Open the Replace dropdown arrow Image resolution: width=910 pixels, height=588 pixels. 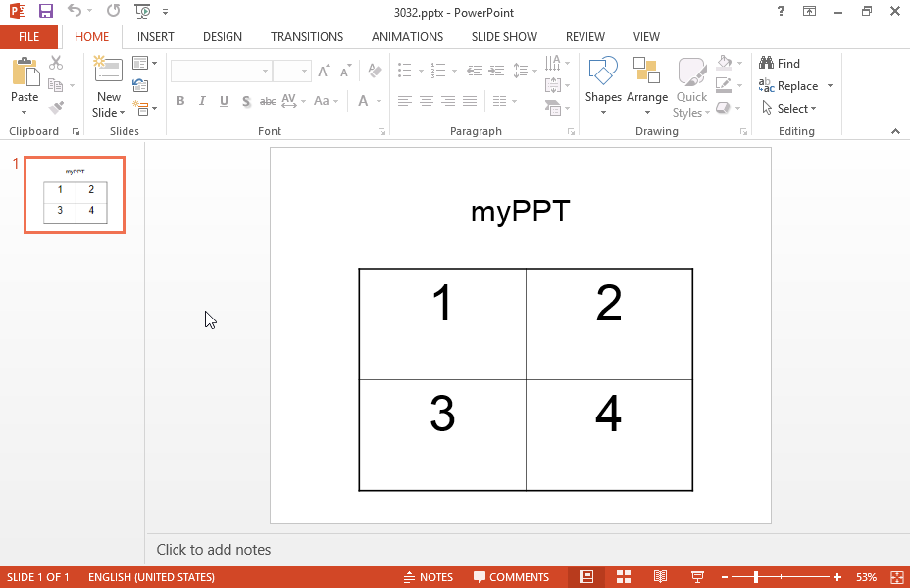click(x=830, y=86)
